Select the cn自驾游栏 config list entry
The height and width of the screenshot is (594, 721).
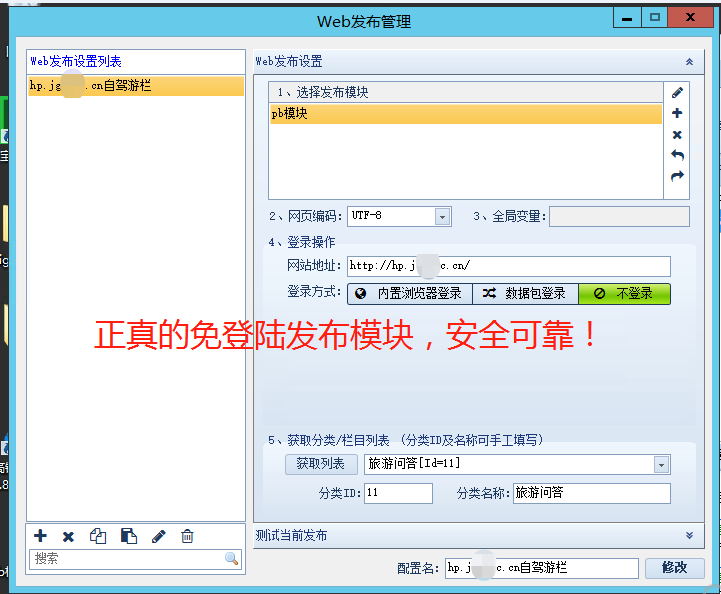point(136,86)
